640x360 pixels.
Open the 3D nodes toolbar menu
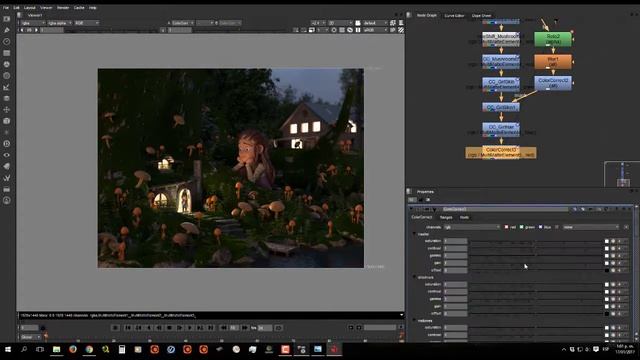pyautogui.click(x=7, y=121)
